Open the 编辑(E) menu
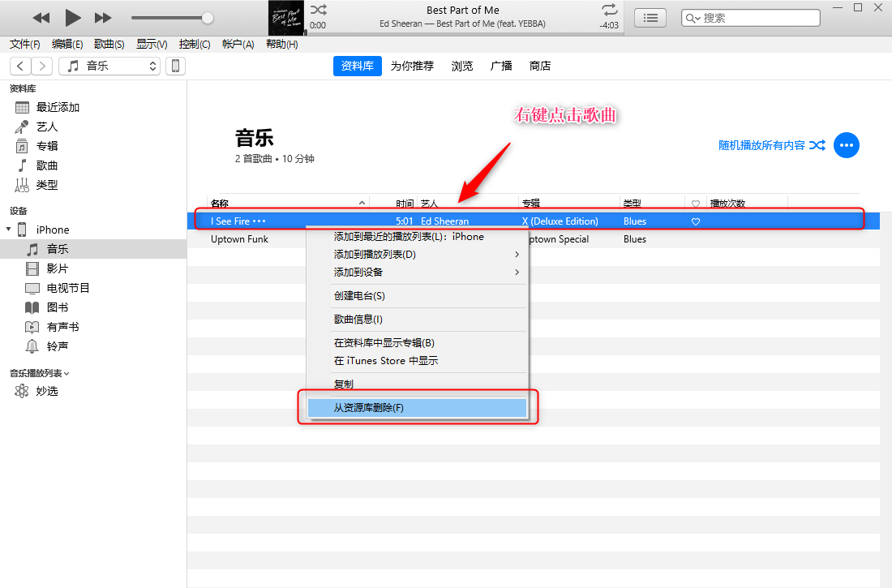The width and height of the screenshot is (892, 588). click(x=67, y=45)
